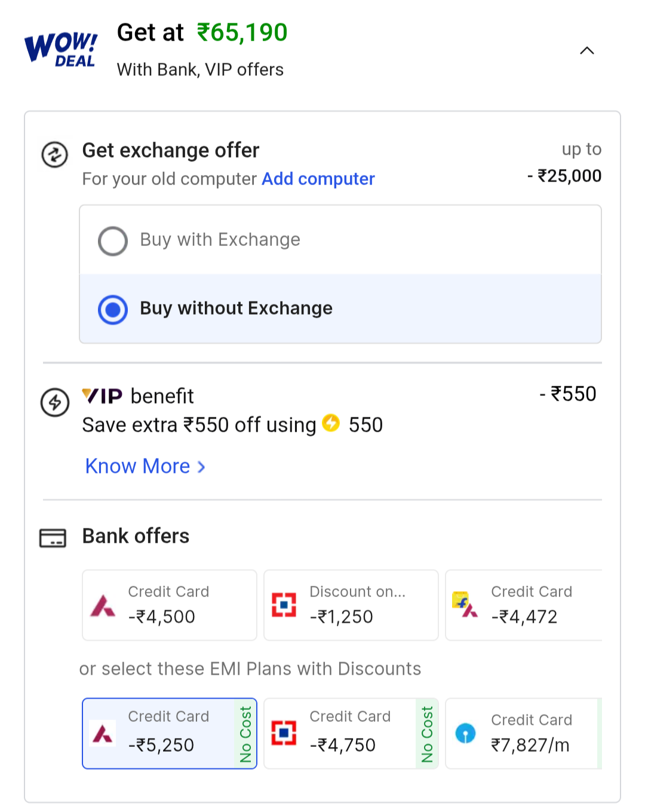
Task: Click the SBI logo on ₹7,827/m plan
Action: [465, 733]
